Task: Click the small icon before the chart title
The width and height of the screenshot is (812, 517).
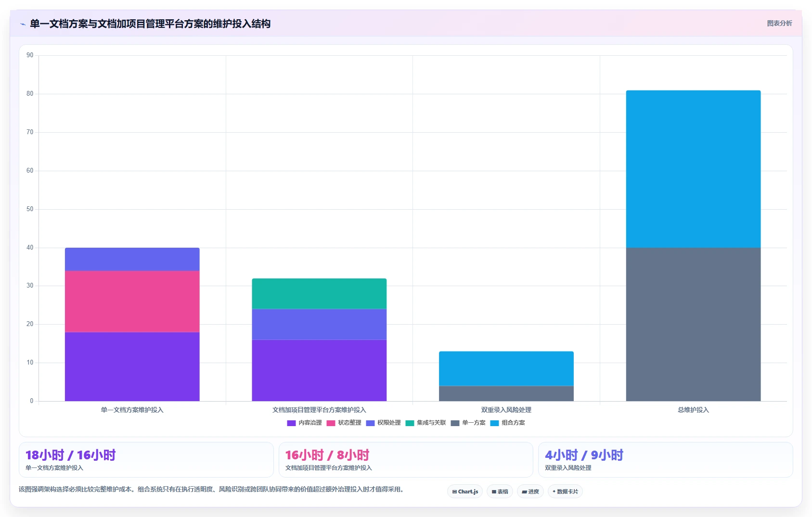Action: coord(23,24)
